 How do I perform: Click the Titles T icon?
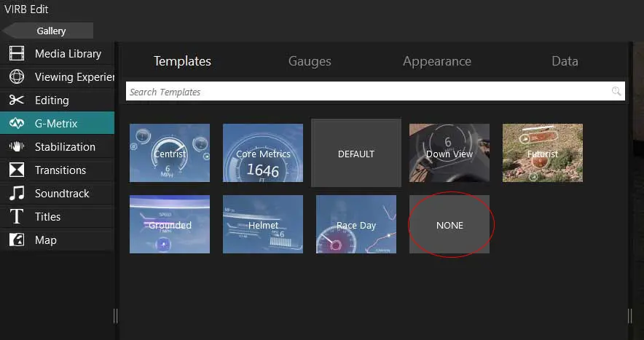pos(17,216)
